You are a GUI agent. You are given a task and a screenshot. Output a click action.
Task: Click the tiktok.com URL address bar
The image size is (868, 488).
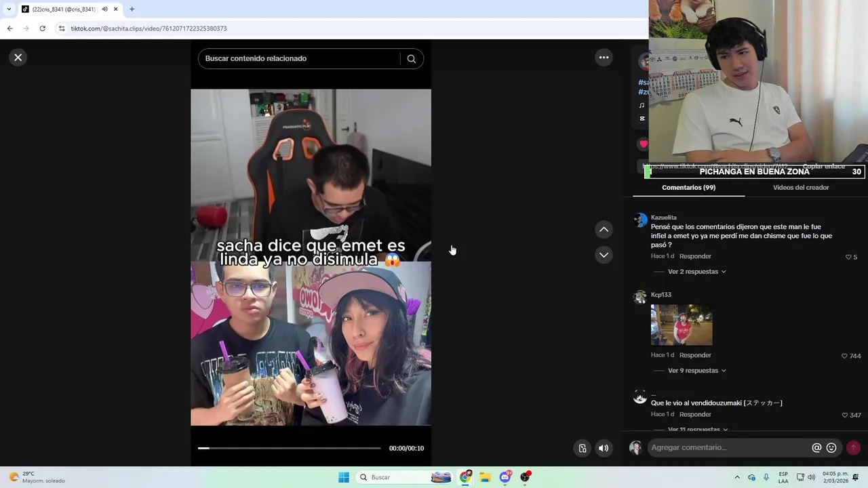(149, 28)
